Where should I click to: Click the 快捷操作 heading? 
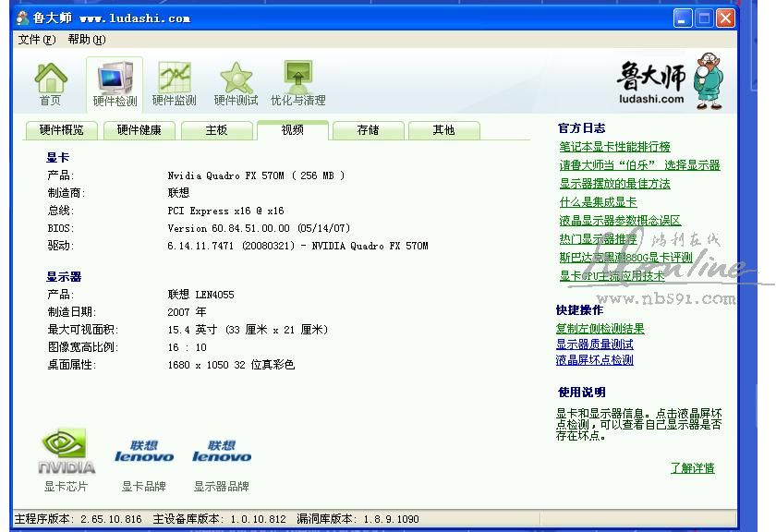579,310
